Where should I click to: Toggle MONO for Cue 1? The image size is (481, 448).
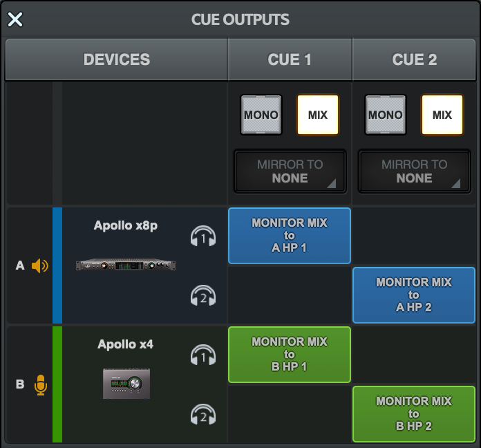pyautogui.click(x=261, y=115)
